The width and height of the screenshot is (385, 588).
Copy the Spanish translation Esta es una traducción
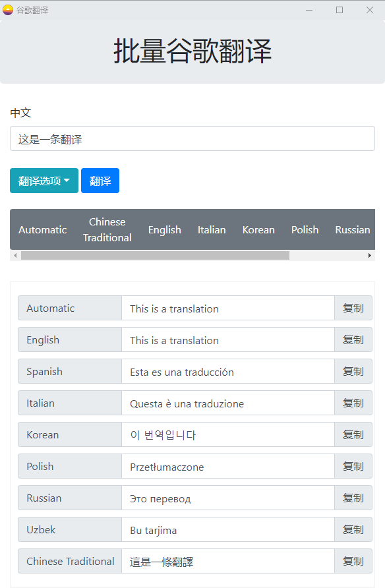point(353,371)
